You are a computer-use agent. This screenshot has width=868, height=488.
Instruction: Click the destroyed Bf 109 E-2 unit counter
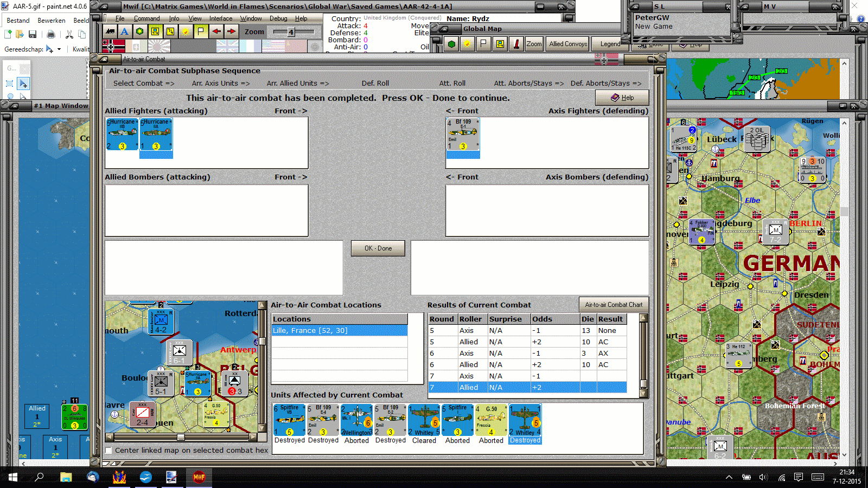[x=390, y=420]
